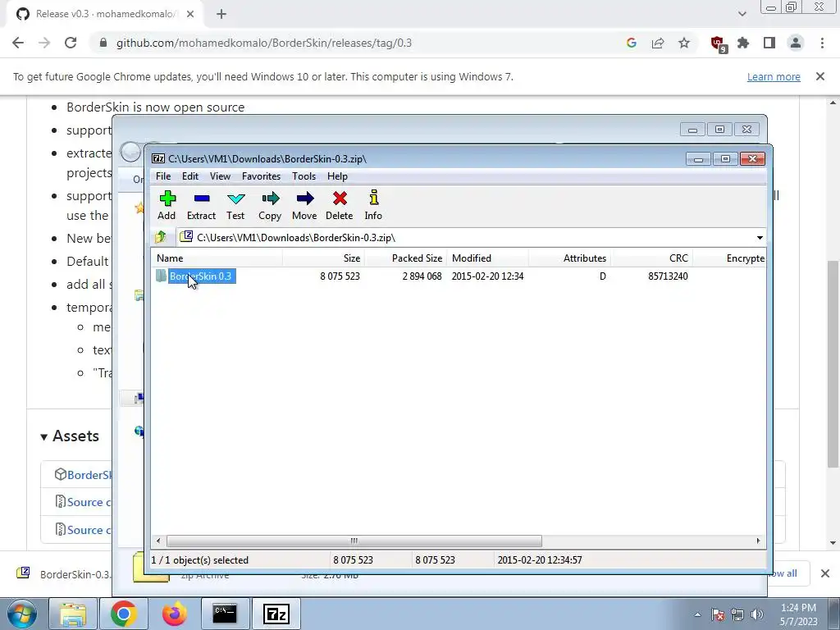Click the Chrome address bar URL
The height and width of the screenshot is (630, 840).
click(x=264, y=43)
